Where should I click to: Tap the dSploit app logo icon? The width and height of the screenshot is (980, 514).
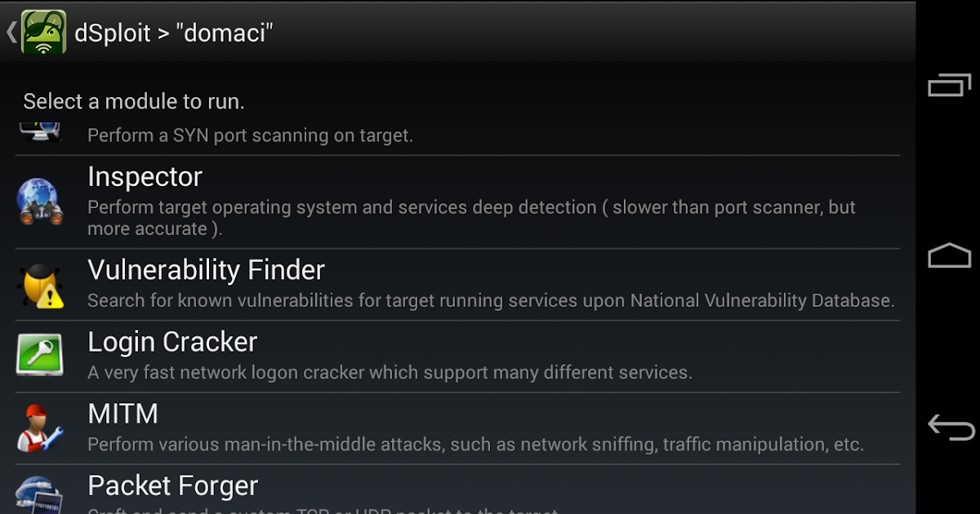click(x=43, y=33)
